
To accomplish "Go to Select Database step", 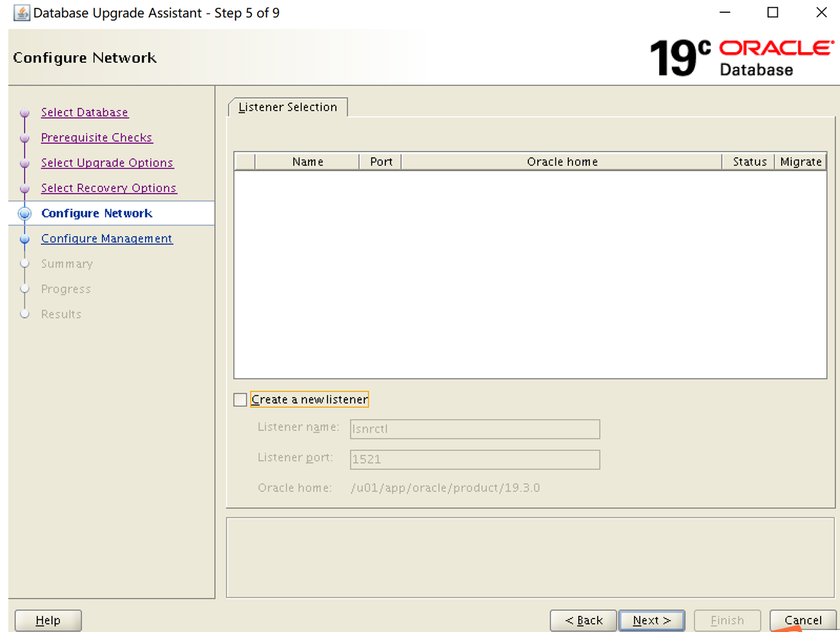I will (x=85, y=112).
